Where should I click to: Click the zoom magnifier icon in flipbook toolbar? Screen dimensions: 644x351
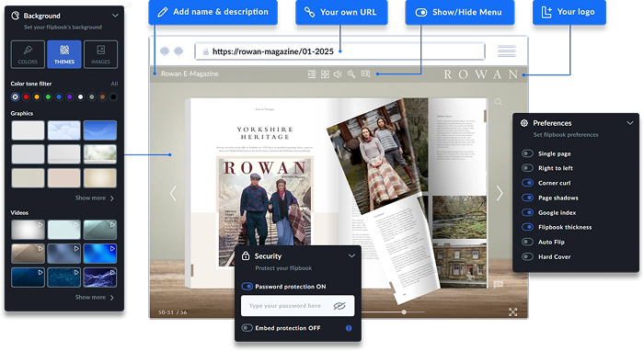pyautogui.click(x=351, y=74)
